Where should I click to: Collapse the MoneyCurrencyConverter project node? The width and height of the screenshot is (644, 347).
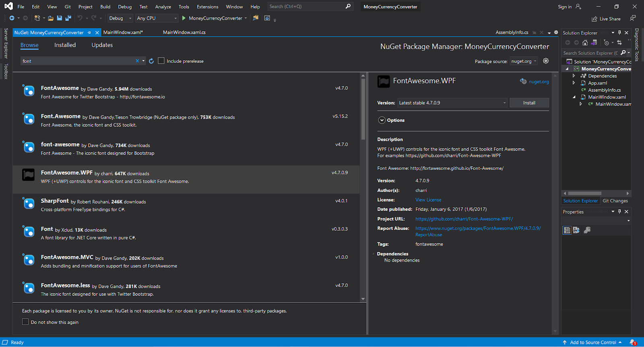[567, 69]
